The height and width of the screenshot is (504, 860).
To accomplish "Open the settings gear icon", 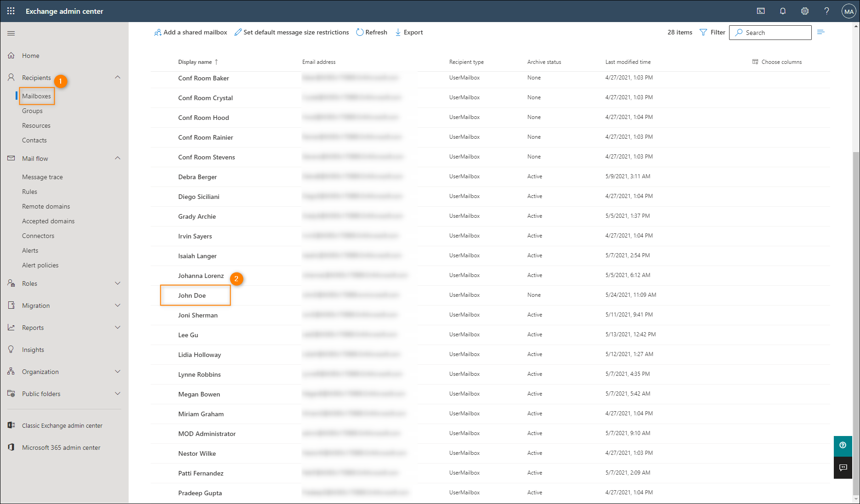I will point(805,11).
